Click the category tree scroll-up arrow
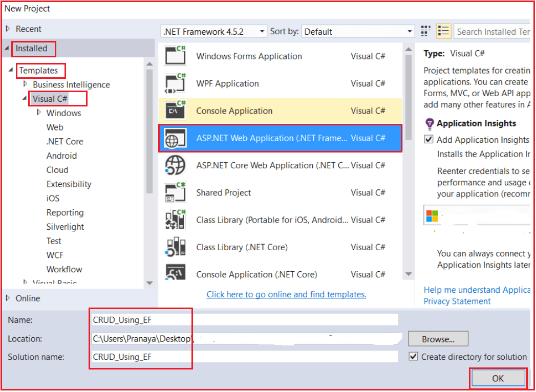This screenshot has width=536, height=392. 149,64
